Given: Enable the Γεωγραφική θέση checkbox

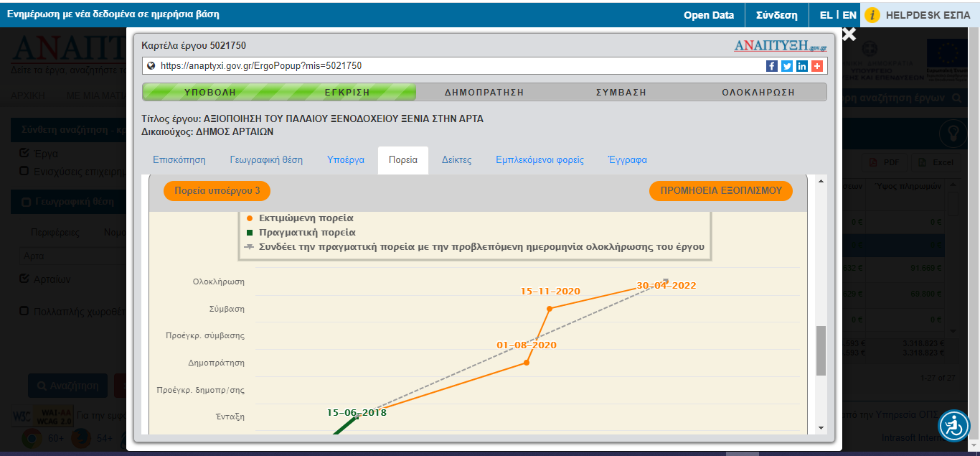Looking at the screenshot, I should 27,202.
